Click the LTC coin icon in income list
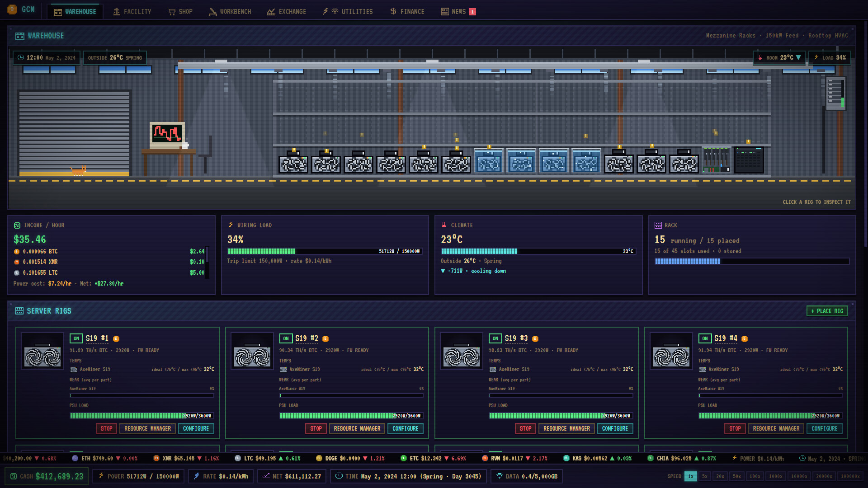This screenshot has width=868, height=488. coord(17,273)
